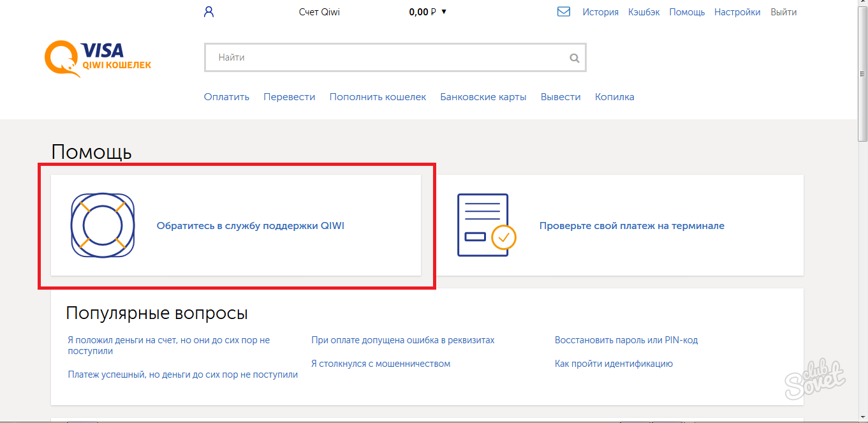Go to the Перевести section
868x423 pixels.
290,97
